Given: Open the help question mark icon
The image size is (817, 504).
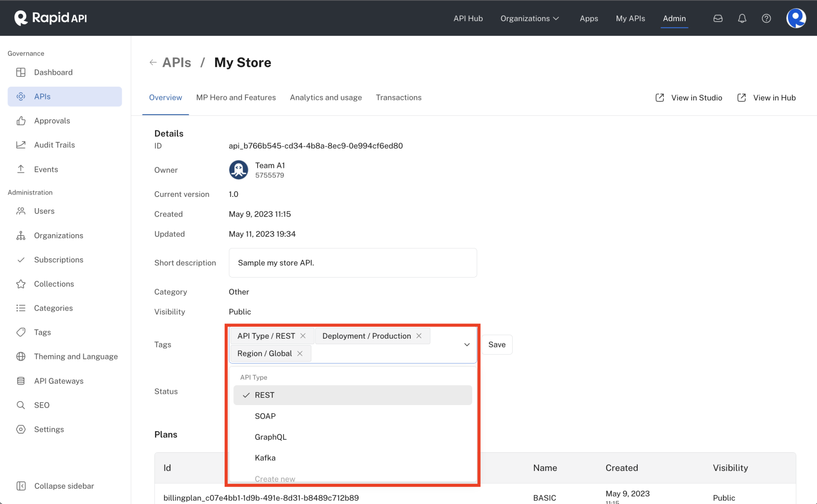Looking at the screenshot, I should pyautogui.click(x=766, y=18).
